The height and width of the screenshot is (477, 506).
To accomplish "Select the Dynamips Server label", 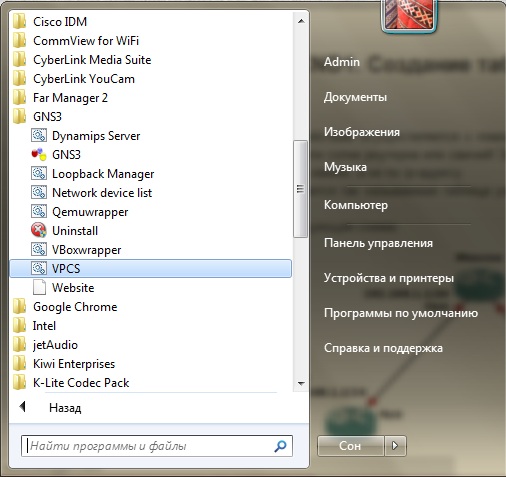I will tap(96, 136).
